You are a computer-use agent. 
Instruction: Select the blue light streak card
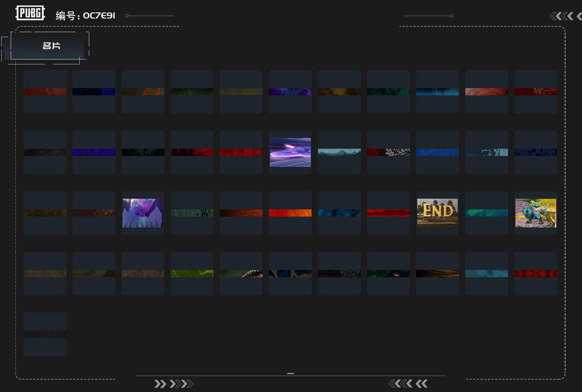click(x=437, y=92)
